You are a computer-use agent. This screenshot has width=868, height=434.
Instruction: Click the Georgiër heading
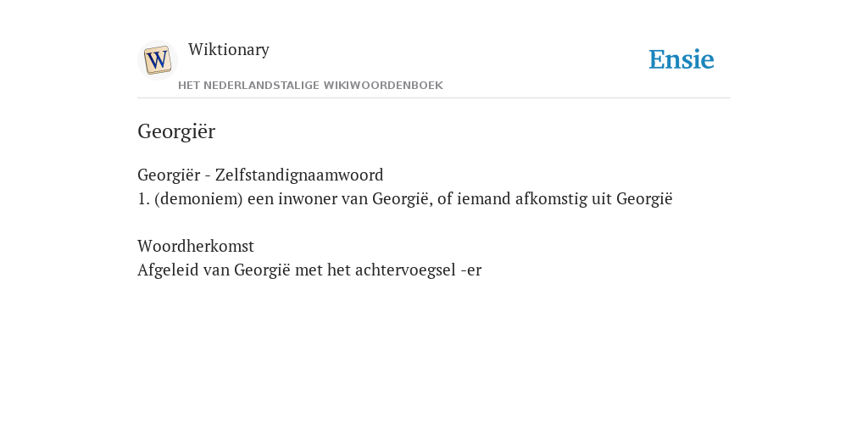click(x=176, y=131)
